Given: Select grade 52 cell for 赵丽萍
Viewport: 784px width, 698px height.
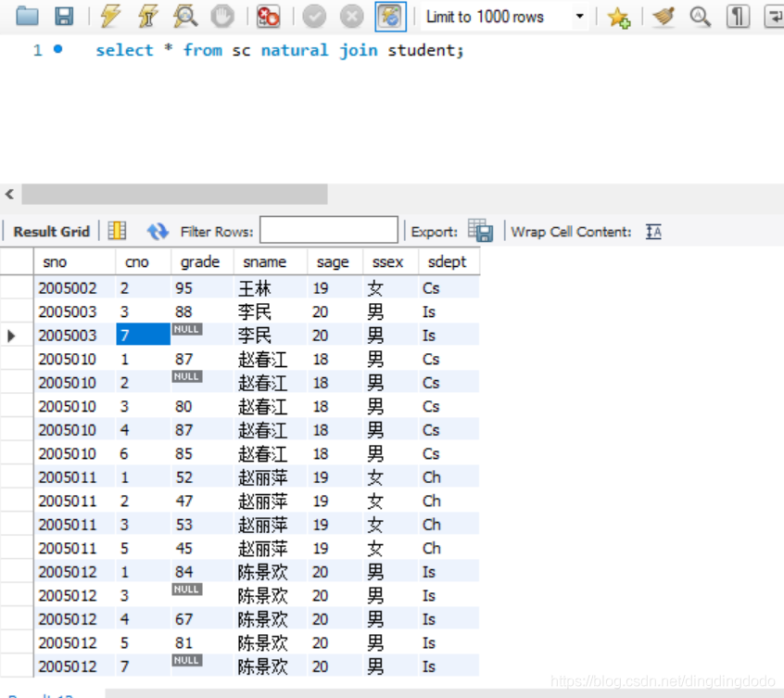Looking at the screenshot, I should pyautogui.click(x=202, y=477).
